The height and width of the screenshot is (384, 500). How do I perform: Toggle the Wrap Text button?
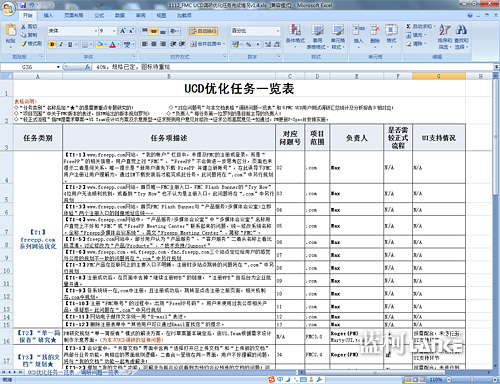tap(203, 31)
